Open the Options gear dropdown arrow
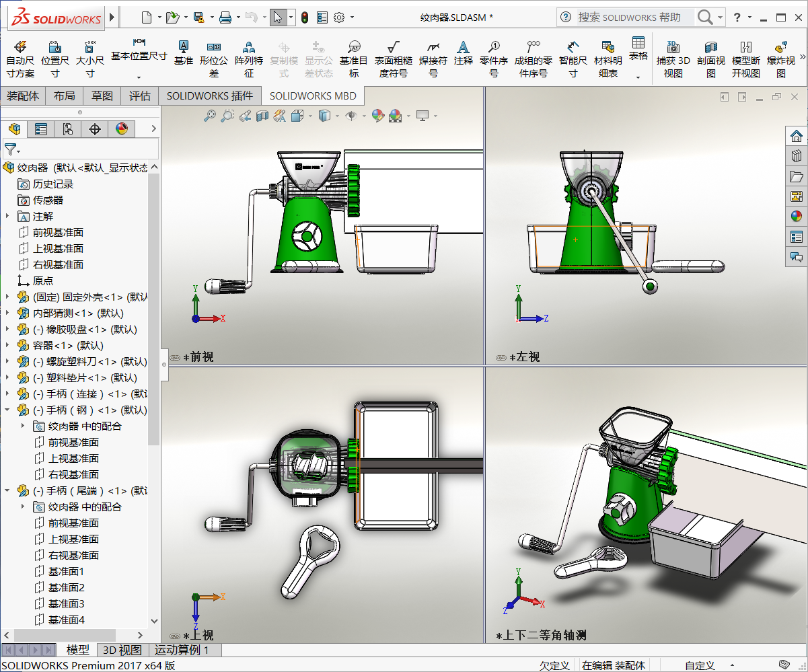 [x=352, y=17]
